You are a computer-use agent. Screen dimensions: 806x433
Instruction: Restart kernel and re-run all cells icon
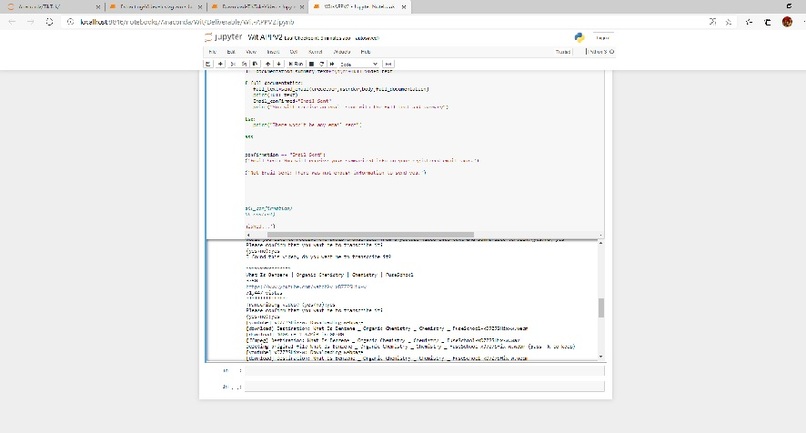click(332, 64)
